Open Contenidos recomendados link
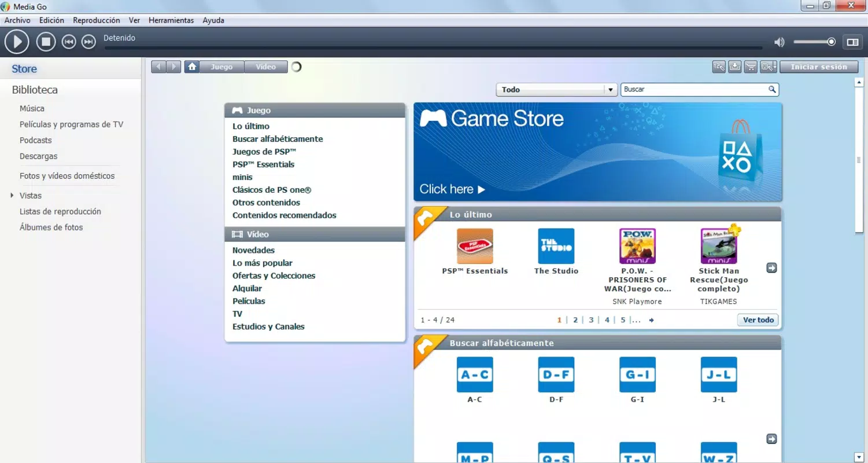 (x=284, y=215)
